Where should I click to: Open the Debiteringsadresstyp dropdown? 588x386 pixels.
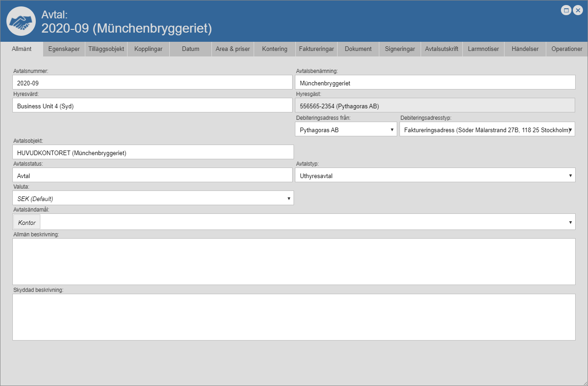(x=487, y=130)
